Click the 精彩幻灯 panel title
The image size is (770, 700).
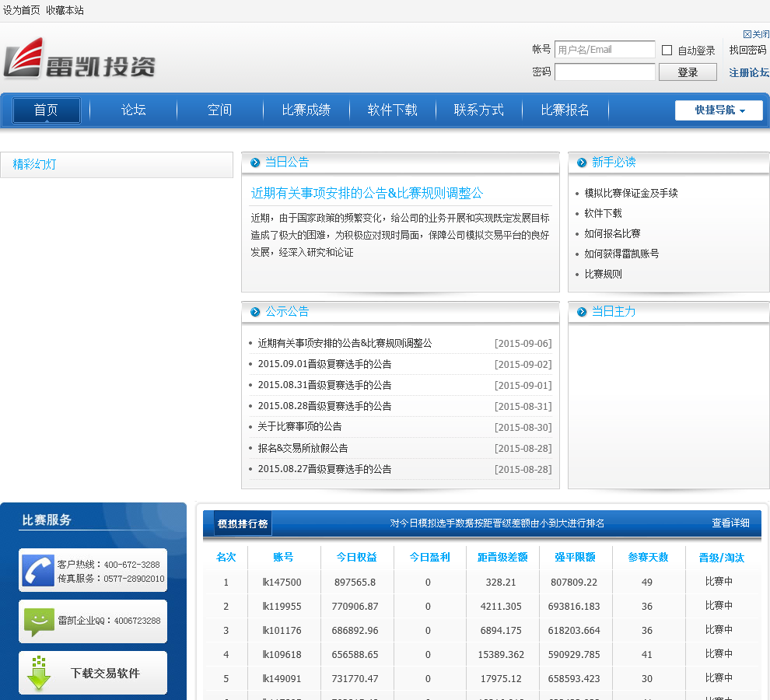click(x=34, y=165)
